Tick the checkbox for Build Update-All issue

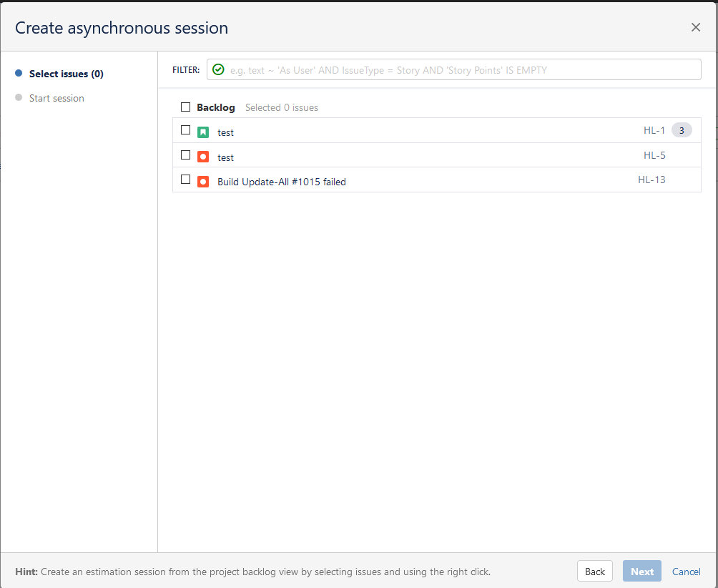pyautogui.click(x=186, y=180)
